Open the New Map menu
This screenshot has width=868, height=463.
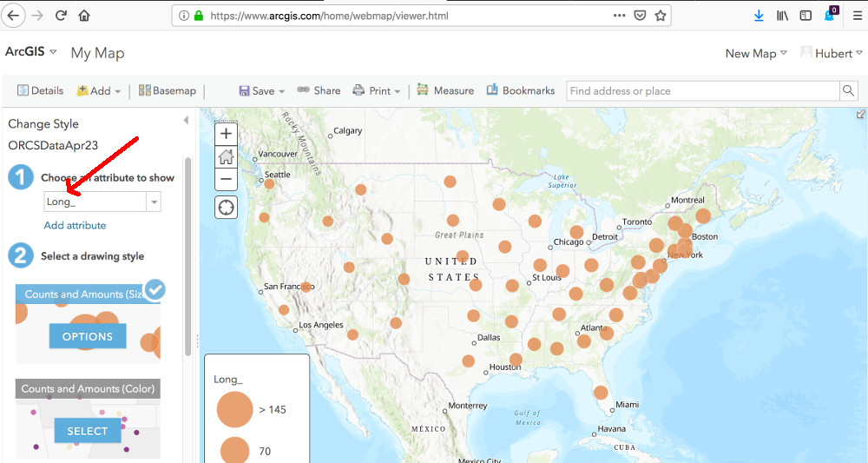tap(756, 53)
